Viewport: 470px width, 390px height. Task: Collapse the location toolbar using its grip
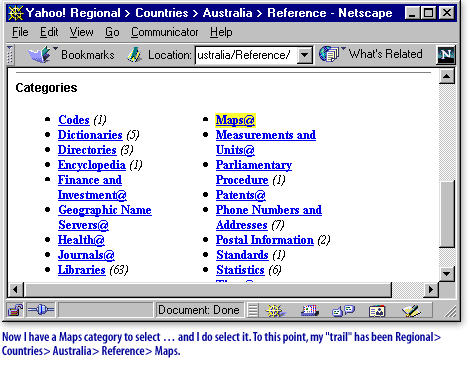[10, 55]
